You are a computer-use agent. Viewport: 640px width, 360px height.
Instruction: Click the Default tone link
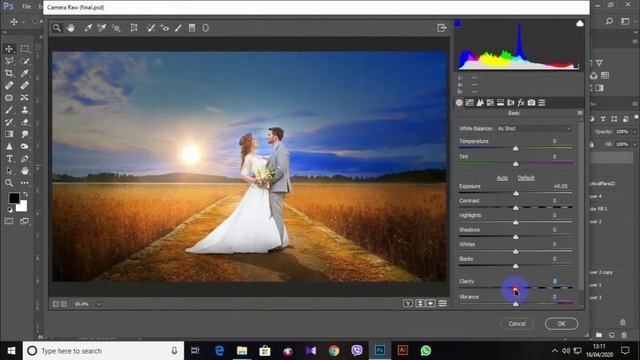(526, 178)
